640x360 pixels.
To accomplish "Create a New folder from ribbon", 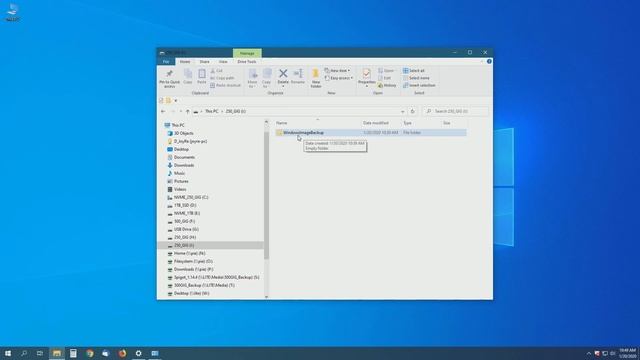I will [316, 78].
